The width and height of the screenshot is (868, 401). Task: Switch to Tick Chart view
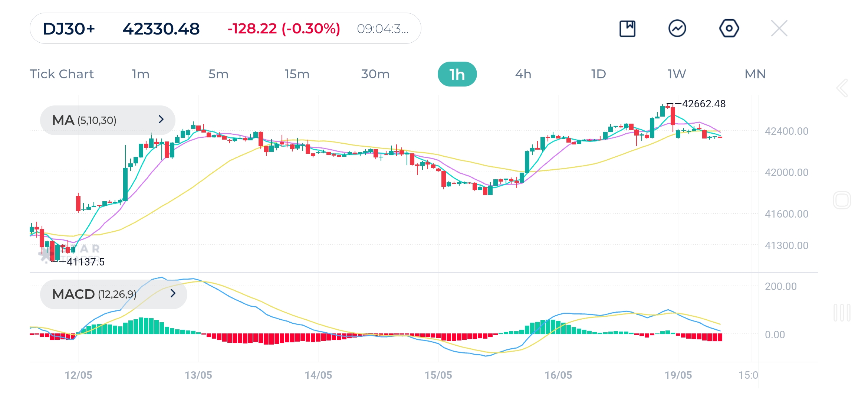tap(62, 74)
